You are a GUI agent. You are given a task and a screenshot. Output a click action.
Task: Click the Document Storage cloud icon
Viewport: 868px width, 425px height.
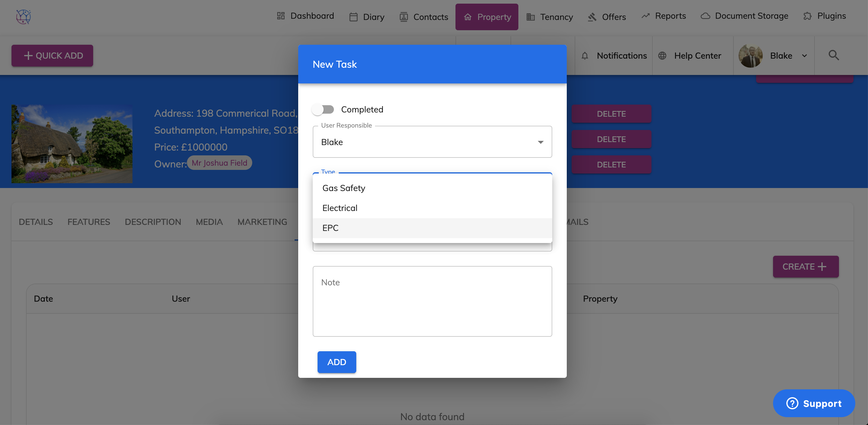click(705, 16)
